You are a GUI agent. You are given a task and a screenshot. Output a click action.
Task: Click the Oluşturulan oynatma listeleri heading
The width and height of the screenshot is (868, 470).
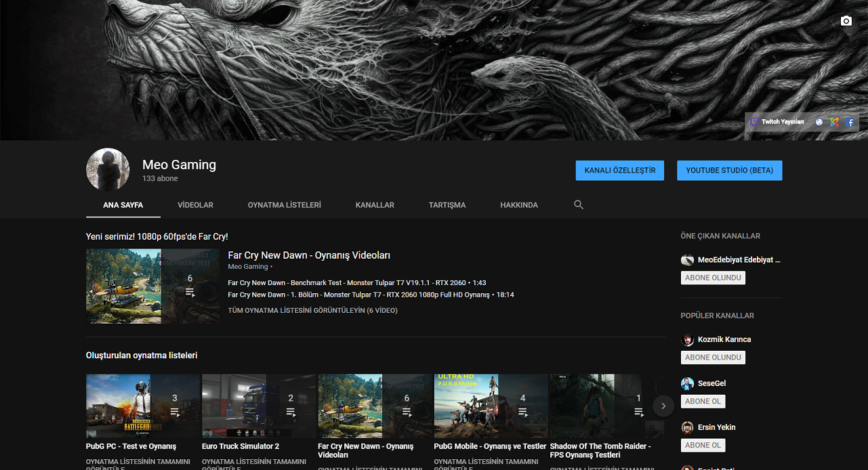coord(142,356)
